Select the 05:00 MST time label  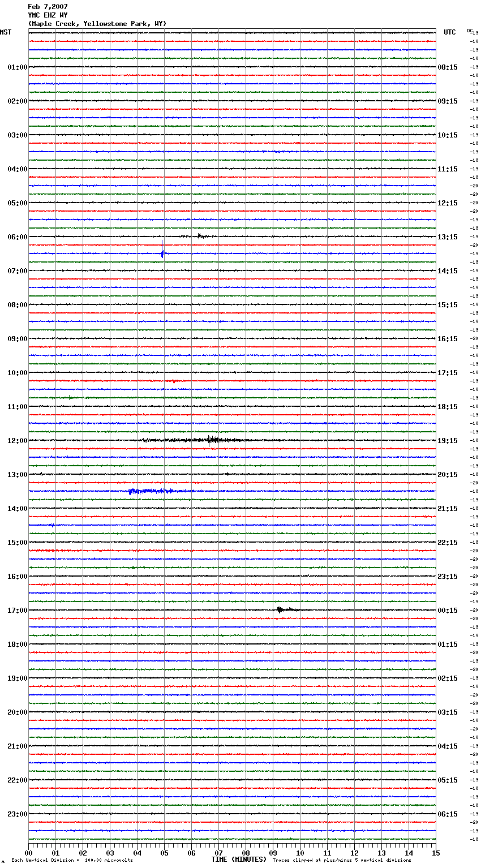click(x=17, y=203)
